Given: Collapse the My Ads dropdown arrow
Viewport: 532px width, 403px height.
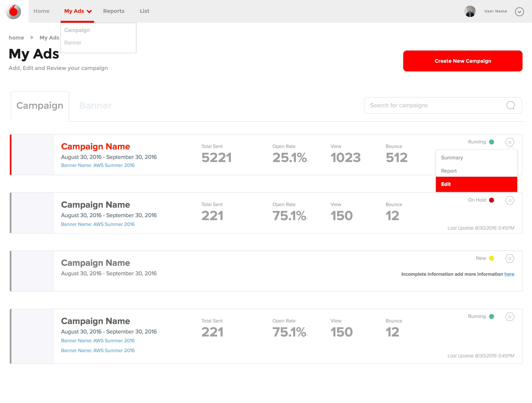Looking at the screenshot, I should pyautogui.click(x=89, y=11).
